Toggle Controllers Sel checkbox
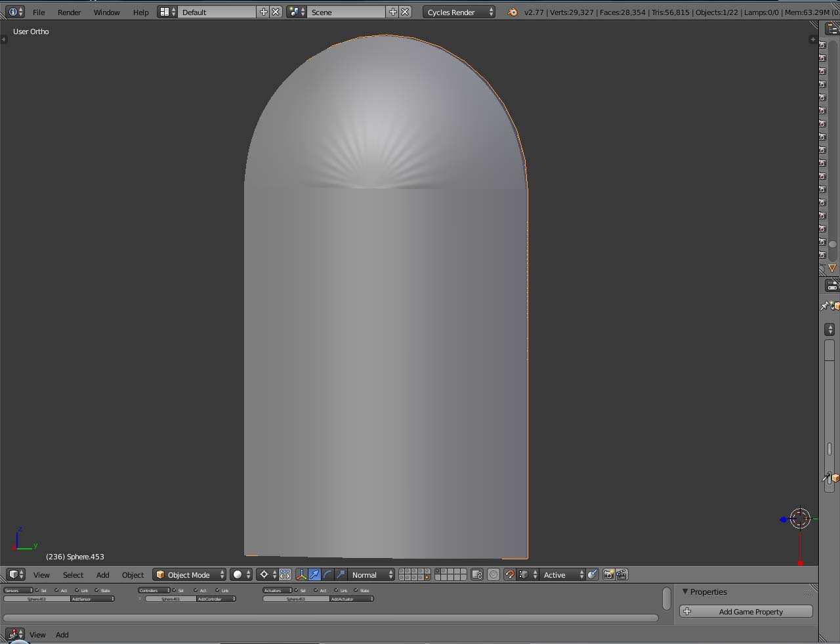 coord(175,590)
